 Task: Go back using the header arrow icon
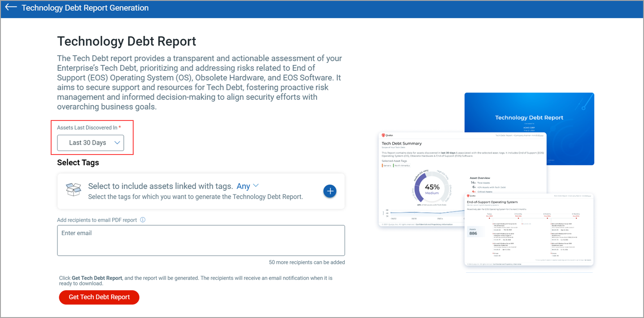(11, 8)
